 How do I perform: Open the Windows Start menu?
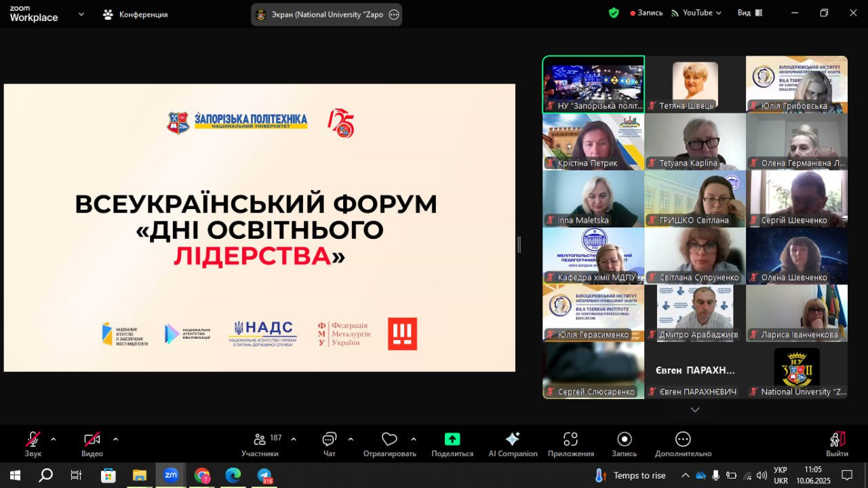15,475
